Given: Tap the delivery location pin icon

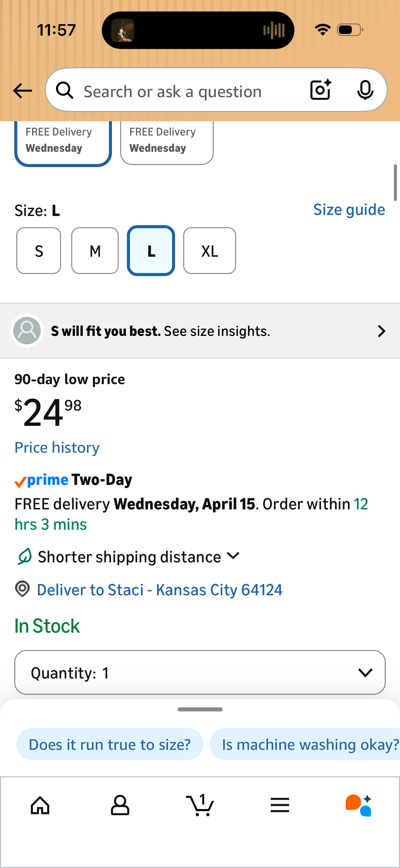Looking at the screenshot, I should pyautogui.click(x=22, y=589).
